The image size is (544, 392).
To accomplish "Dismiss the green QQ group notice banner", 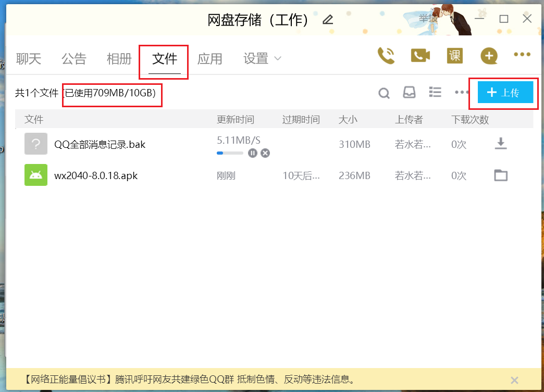I will [x=514, y=380].
